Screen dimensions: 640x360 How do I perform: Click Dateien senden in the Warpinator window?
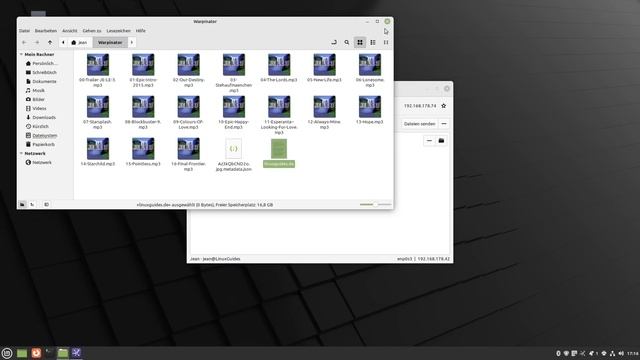420,124
